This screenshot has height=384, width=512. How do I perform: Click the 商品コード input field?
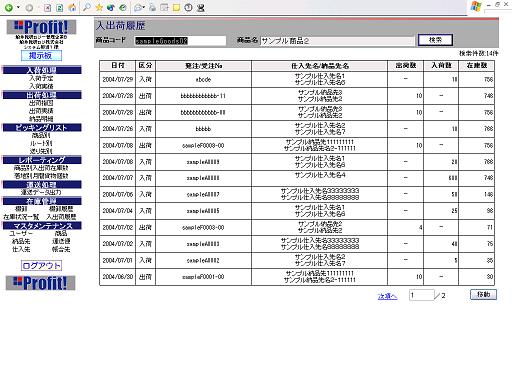(180, 41)
